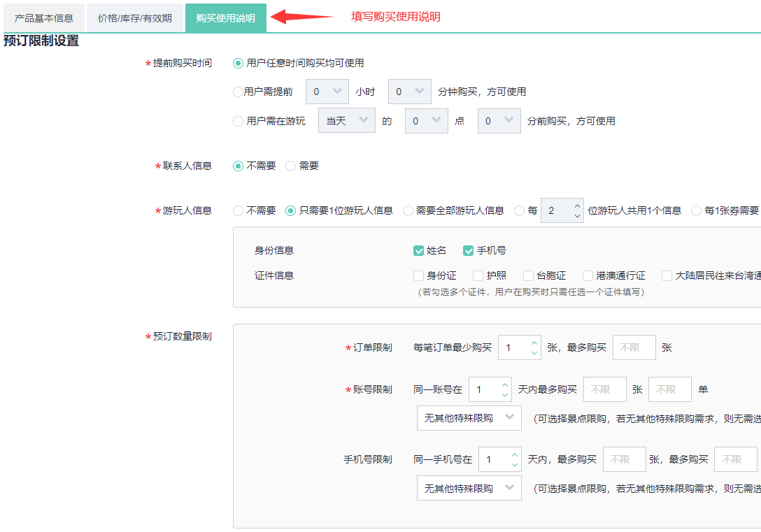Click the 订单限制 最多购买 input field

point(634,347)
